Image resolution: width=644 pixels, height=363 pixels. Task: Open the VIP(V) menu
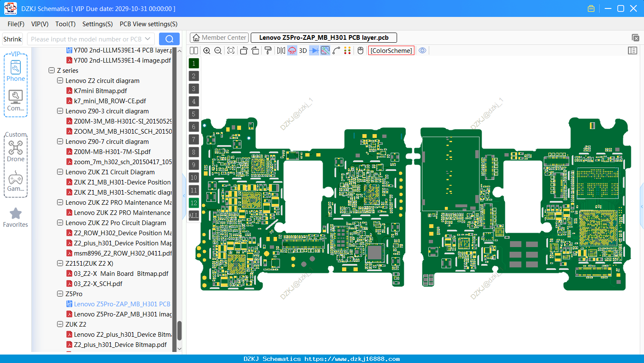[x=40, y=24]
